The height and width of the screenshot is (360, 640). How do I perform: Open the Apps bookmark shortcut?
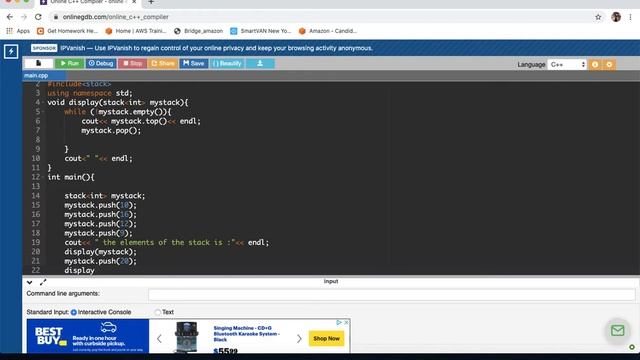pyautogui.click(x=18, y=31)
